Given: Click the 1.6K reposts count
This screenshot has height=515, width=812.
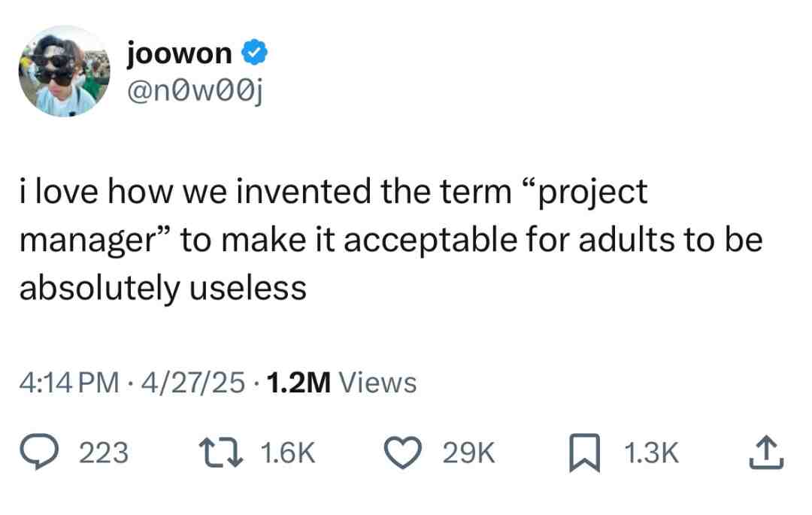Looking at the screenshot, I should pyautogui.click(x=288, y=453).
